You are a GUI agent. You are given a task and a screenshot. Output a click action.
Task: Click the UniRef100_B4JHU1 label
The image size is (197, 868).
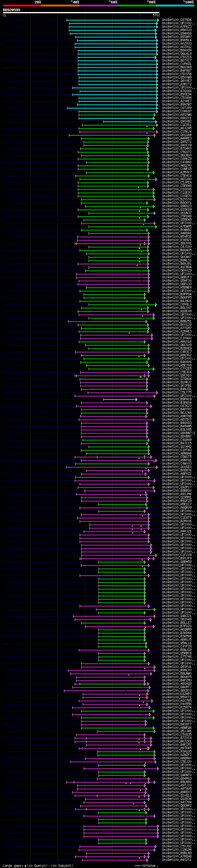tap(176, 301)
